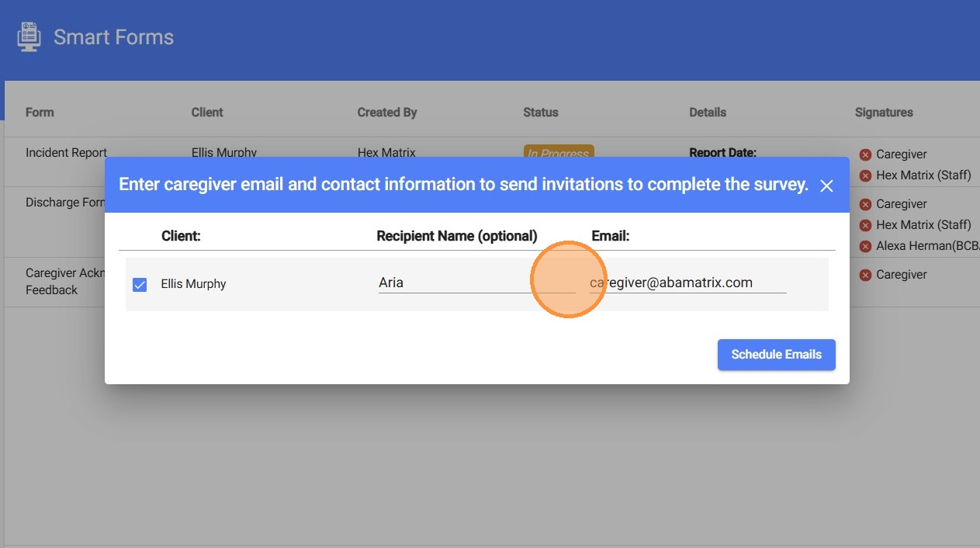Click red X beside Alexa Herman signature
This screenshot has width=980, height=548.
(865, 246)
